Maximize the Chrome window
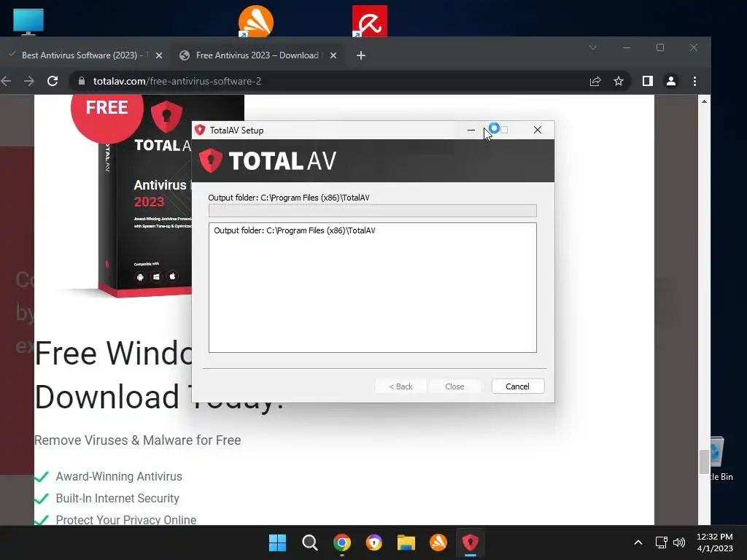The height and width of the screenshot is (560, 747). coord(659,47)
